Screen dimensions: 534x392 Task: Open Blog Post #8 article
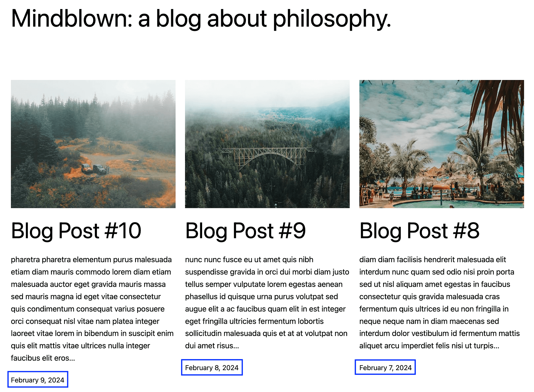[419, 230]
